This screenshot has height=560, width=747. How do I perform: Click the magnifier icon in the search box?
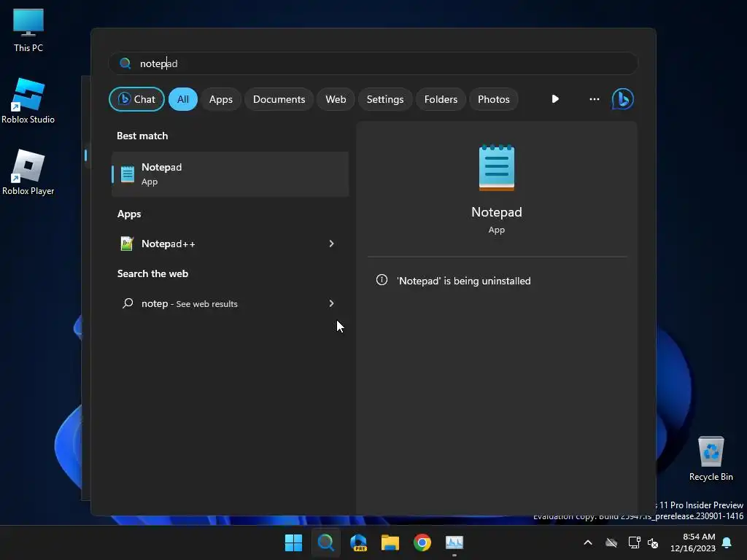coord(125,63)
